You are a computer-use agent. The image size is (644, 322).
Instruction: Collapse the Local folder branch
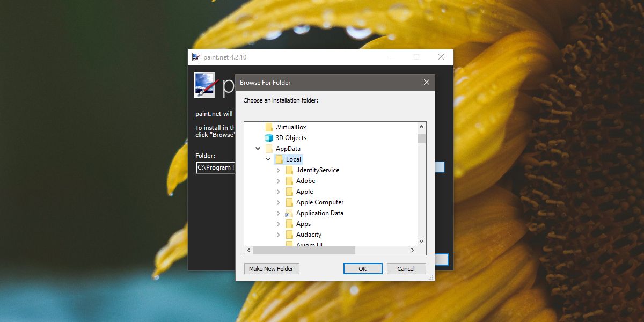tap(268, 159)
